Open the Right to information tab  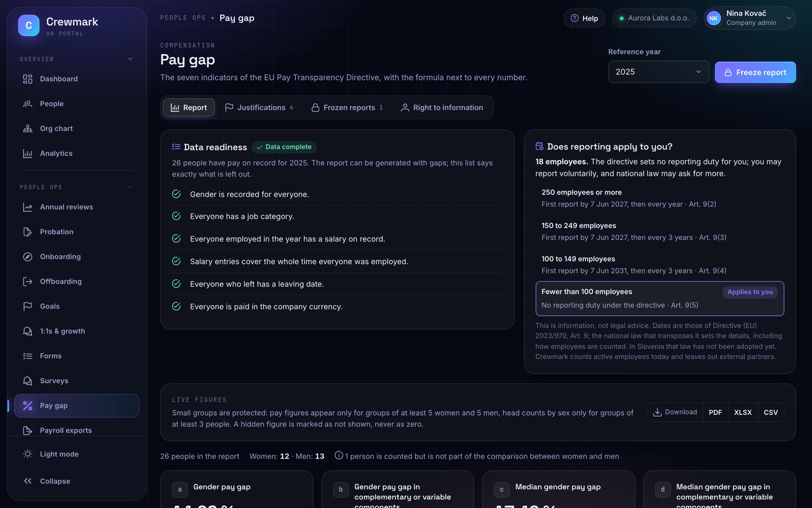coord(442,108)
